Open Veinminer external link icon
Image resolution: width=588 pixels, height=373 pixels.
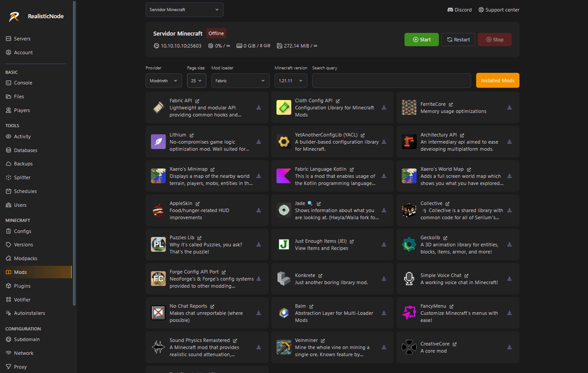[323, 341]
